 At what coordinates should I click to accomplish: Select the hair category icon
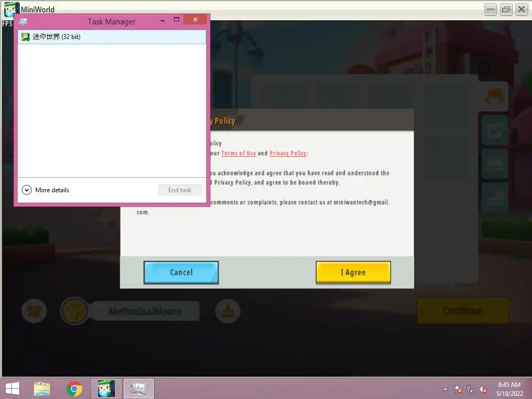[x=495, y=97]
